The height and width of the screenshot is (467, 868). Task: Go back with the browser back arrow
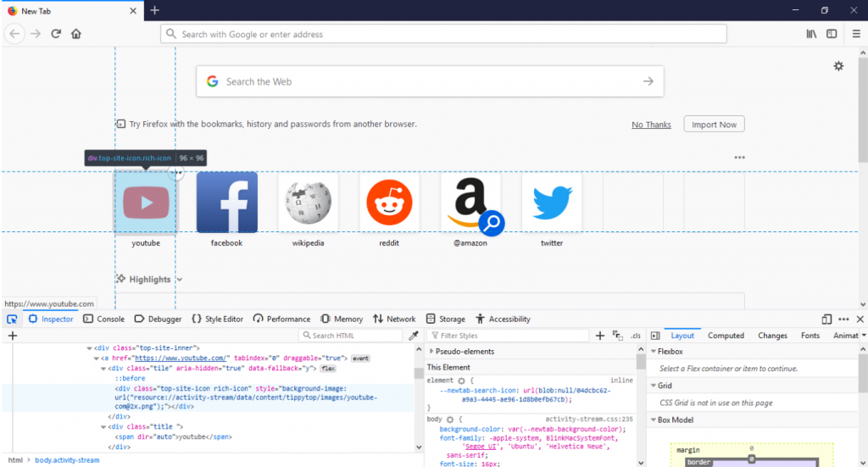(14, 34)
